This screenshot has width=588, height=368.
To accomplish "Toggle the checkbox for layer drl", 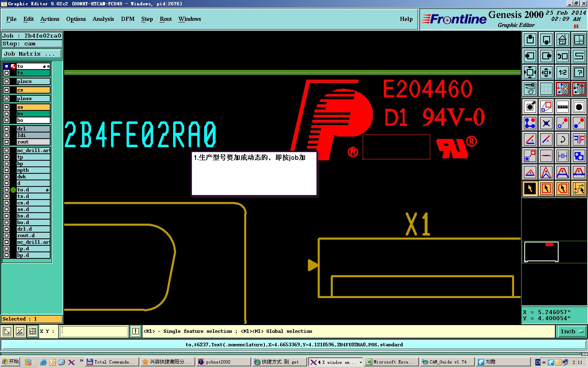I will click(x=7, y=129).
